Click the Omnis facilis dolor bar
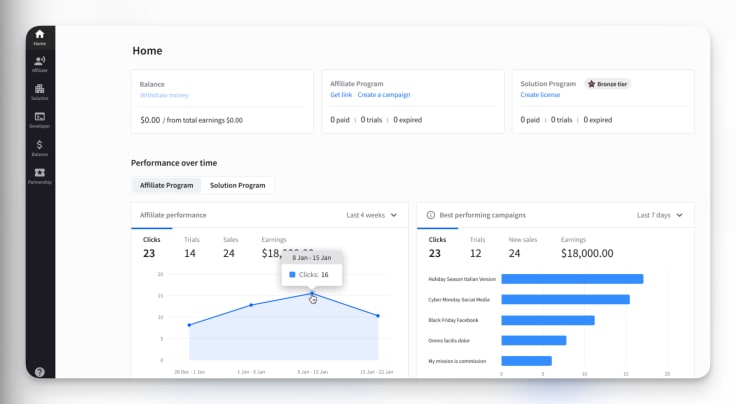The width and height of the screenshot is (736, 404). point(534,340)
